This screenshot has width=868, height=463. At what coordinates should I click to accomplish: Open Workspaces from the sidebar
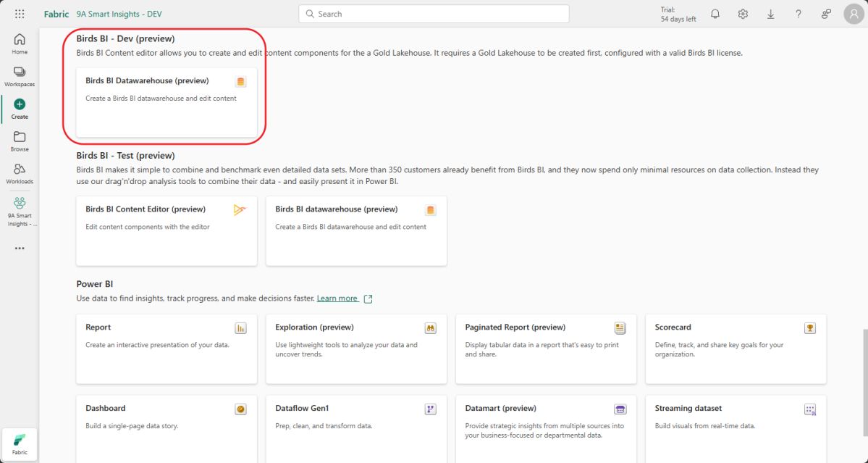point(20,76)
